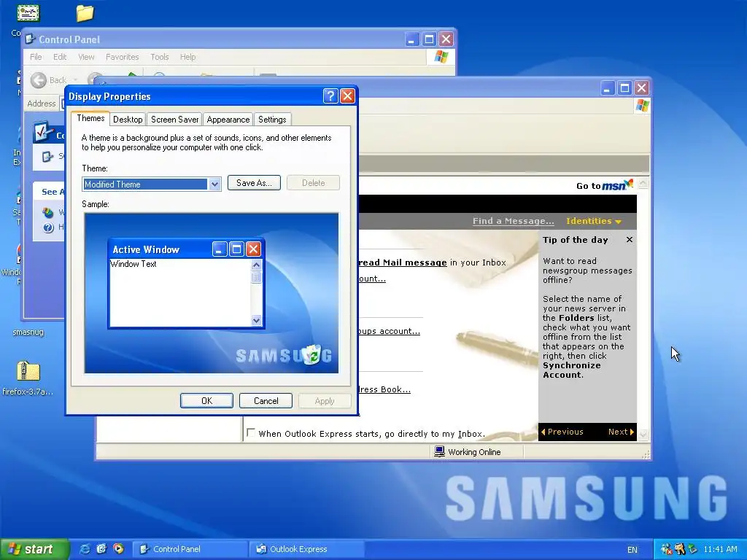Click Working Online status bar entry
This screenshot has height=560, width=747.
point(468,452)
